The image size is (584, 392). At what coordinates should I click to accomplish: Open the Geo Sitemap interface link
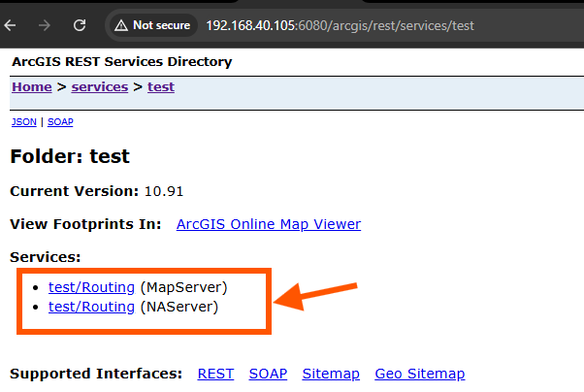tap(420, 374)
